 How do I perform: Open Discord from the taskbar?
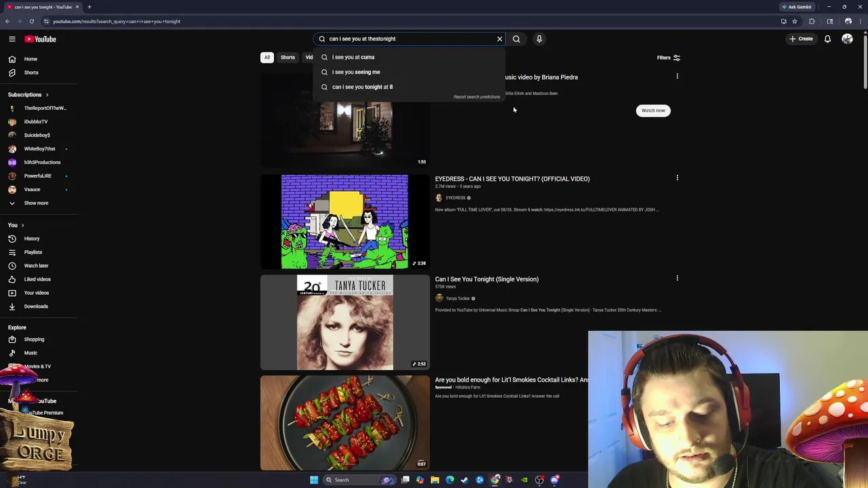pos(555,480)
